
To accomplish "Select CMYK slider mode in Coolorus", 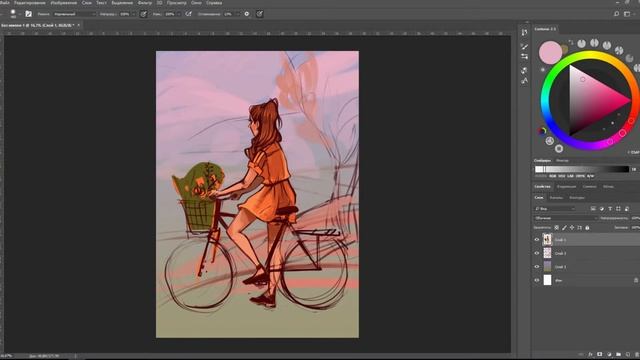I will [x=580, y=176].
